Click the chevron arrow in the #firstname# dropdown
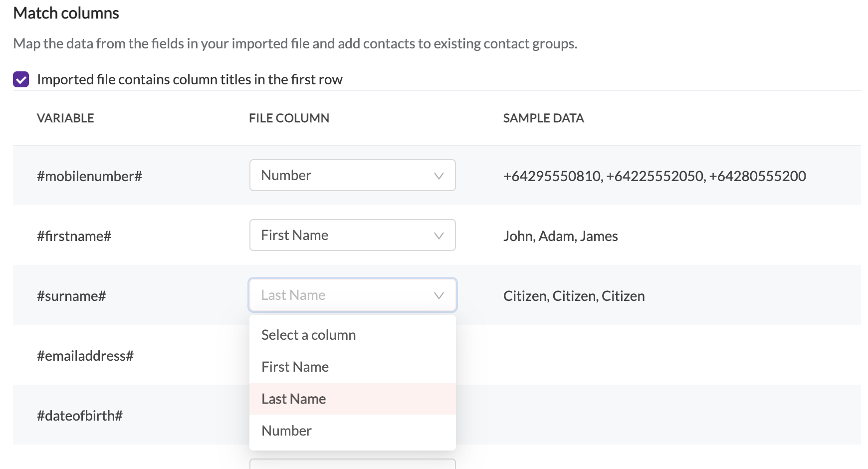868x469 pixels. [438, 235]
